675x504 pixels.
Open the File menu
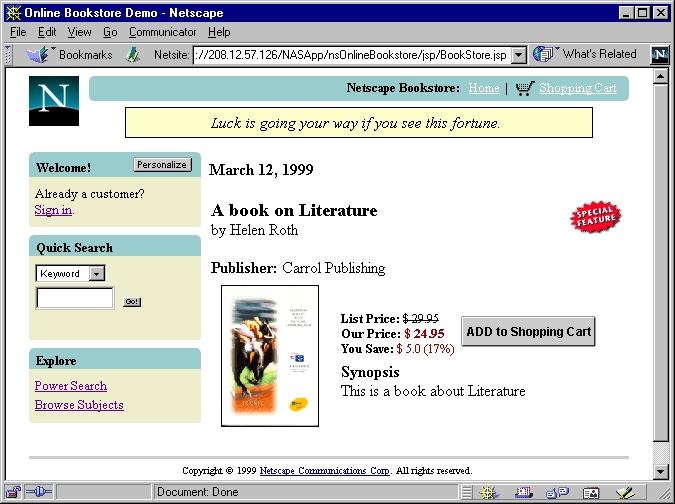pos(18,32)
